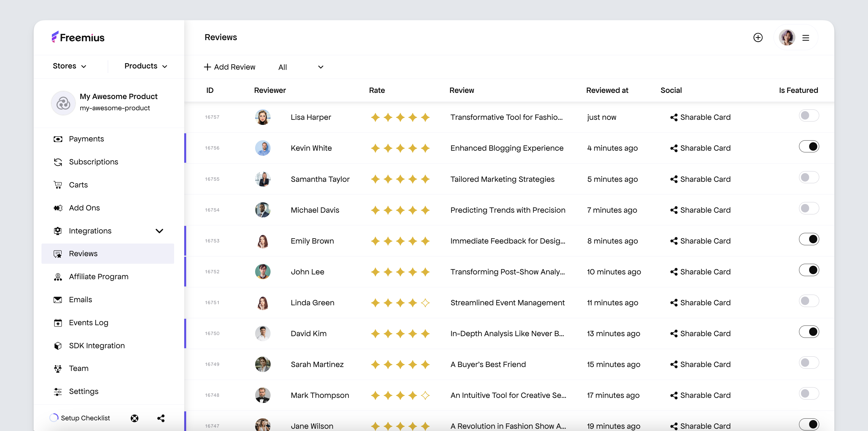Click the circled plus icon in header
868x431 pixels.
[758, 37]
